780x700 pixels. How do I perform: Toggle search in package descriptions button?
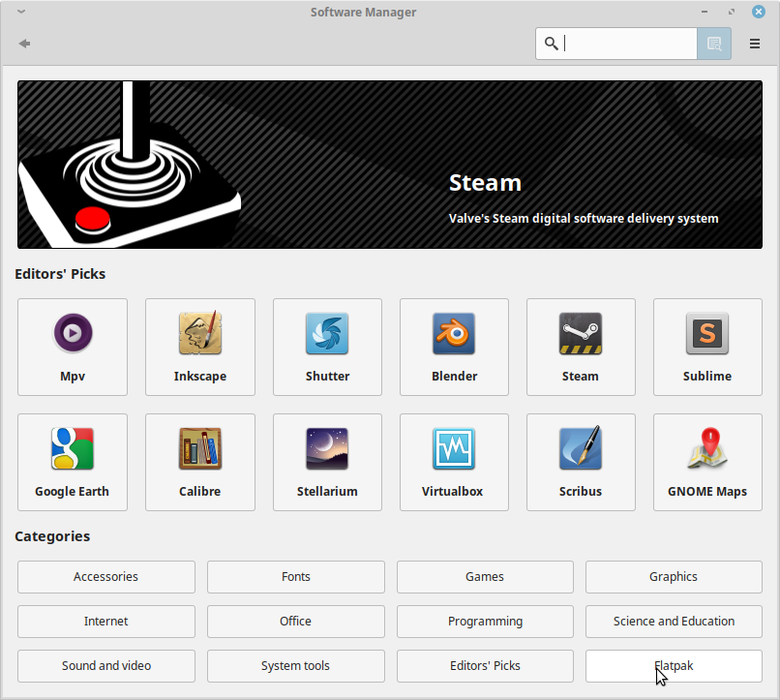(x=714, y=44)
